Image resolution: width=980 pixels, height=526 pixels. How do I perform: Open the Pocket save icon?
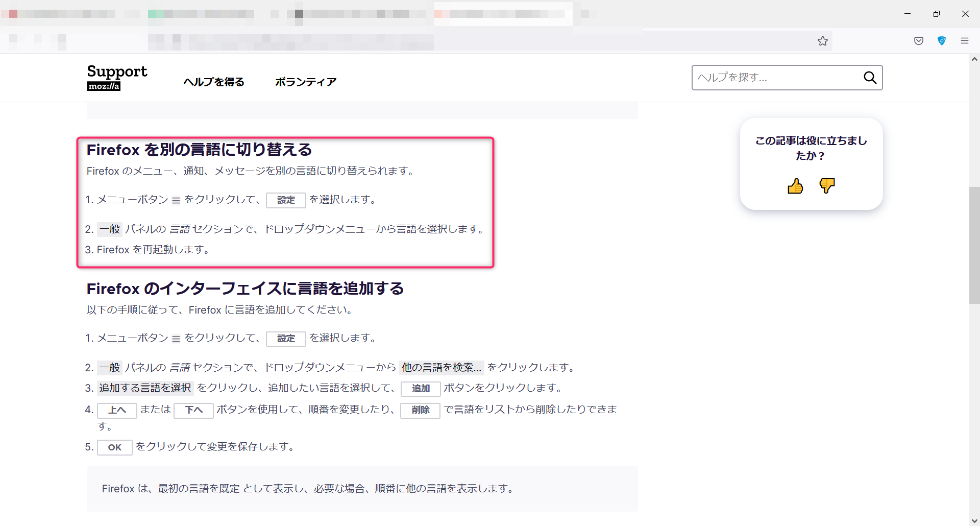[919, 41]
